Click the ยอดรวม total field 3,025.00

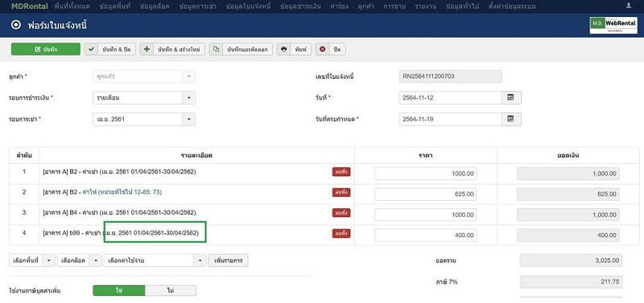point(571,260)
